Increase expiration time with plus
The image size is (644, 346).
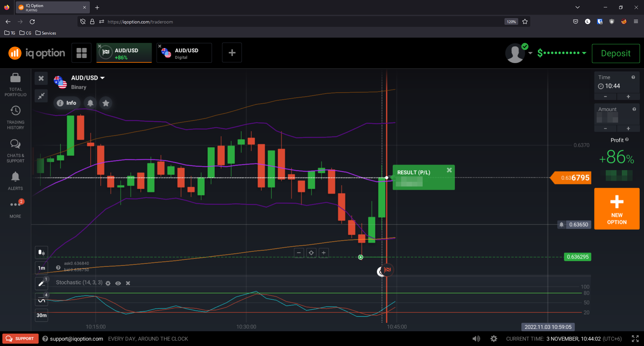(x=628, y=97)
